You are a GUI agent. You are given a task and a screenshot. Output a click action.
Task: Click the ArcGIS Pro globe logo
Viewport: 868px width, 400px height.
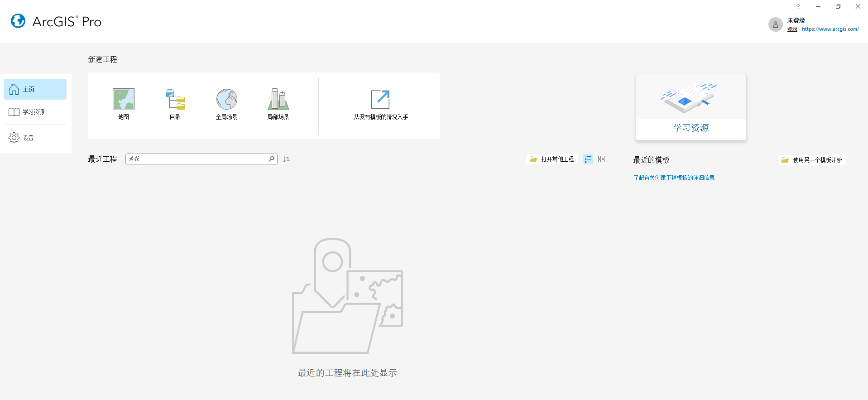(x=18, y=21)
